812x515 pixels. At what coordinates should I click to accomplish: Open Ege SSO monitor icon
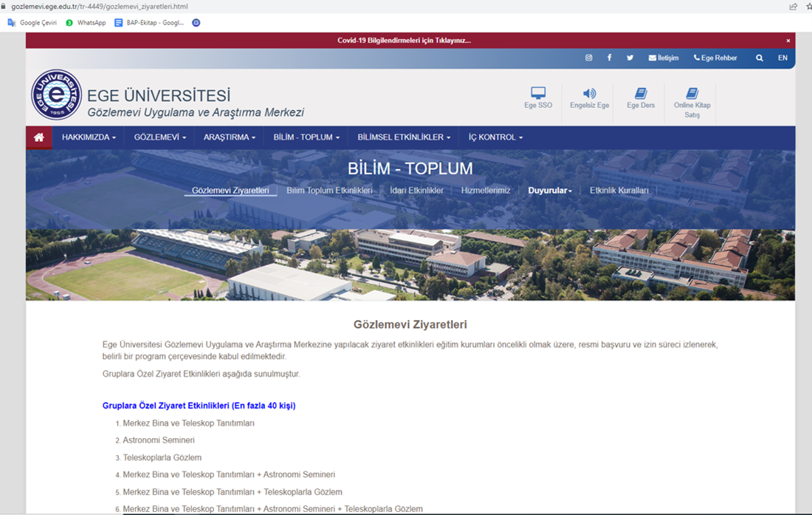(x=538, y=94)
